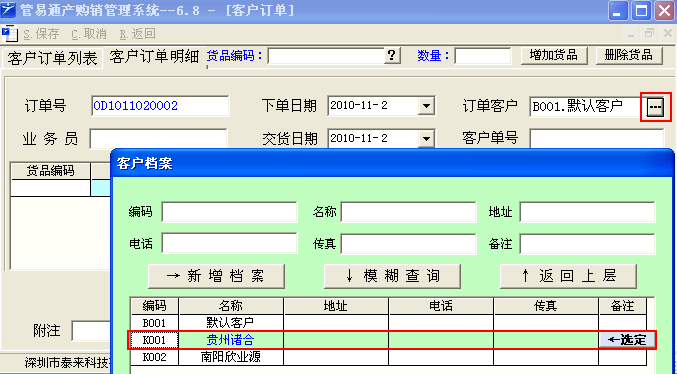Image resolution: width=677 pixels, height=374 pixels.
Task: Click 删除货品 button
Action: tap(629, 55)
